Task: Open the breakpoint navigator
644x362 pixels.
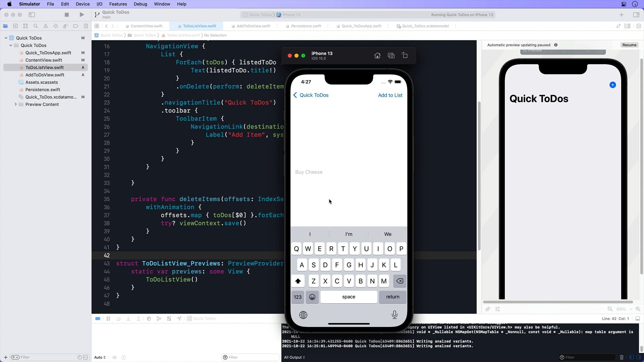Action: click(x=76, y=26)
